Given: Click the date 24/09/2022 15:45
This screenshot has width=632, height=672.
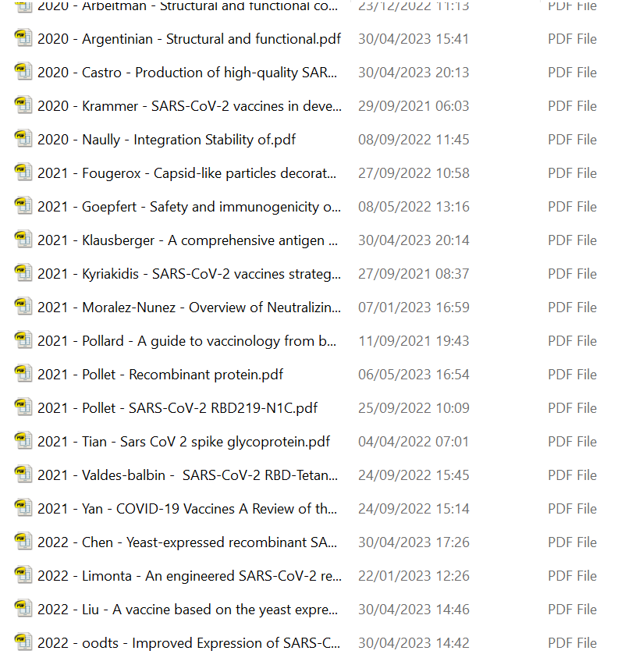Looking at the screenshot, I should 414,475.
